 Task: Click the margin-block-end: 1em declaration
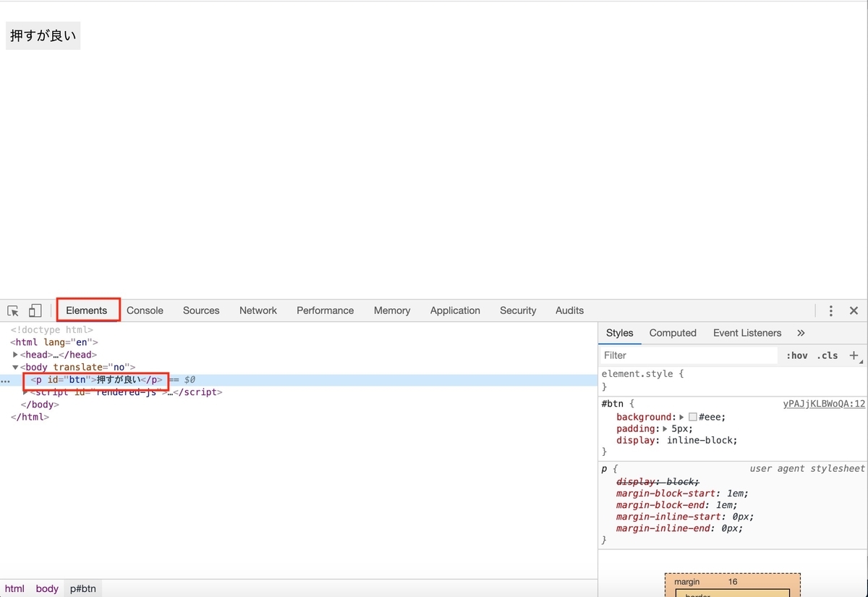point(676,505)
